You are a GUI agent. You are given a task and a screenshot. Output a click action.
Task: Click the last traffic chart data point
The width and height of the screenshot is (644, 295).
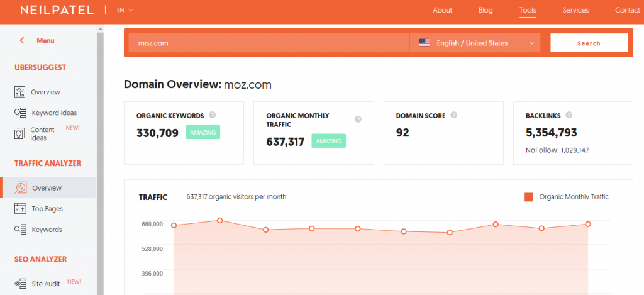point(588,225)
